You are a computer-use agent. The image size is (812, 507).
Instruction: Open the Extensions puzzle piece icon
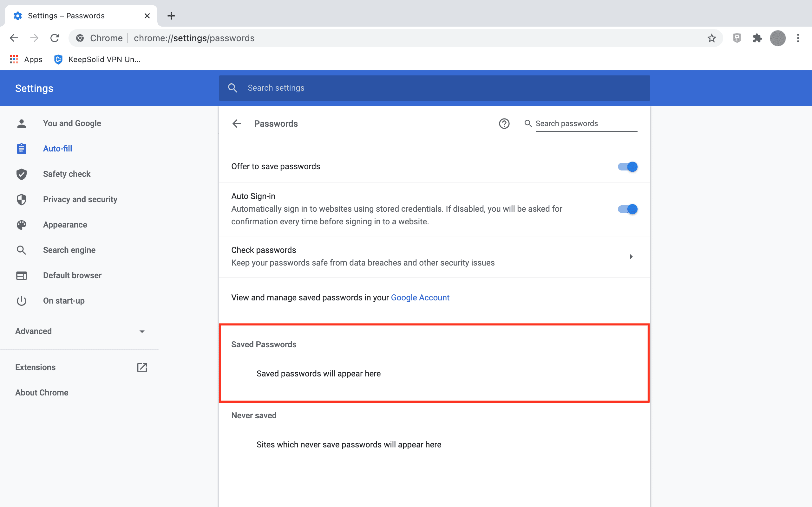[x=757, y=38]
